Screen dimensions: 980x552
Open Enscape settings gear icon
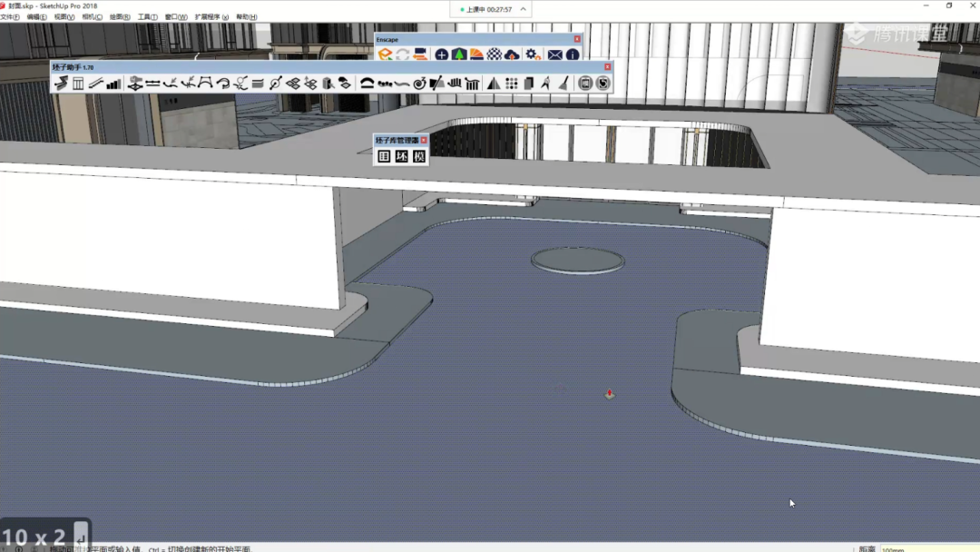tap(533, 55)
